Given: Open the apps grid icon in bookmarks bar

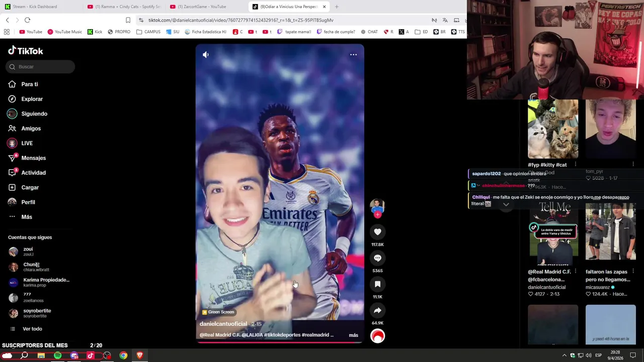Looking at the screenshot, I should pyautogui.click(x=7, y=32).
